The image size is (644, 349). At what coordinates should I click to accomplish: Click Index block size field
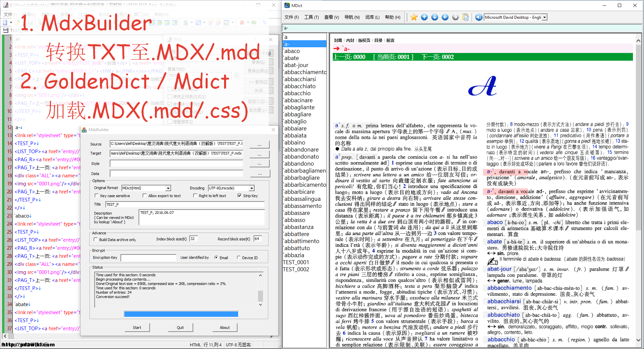194,239
